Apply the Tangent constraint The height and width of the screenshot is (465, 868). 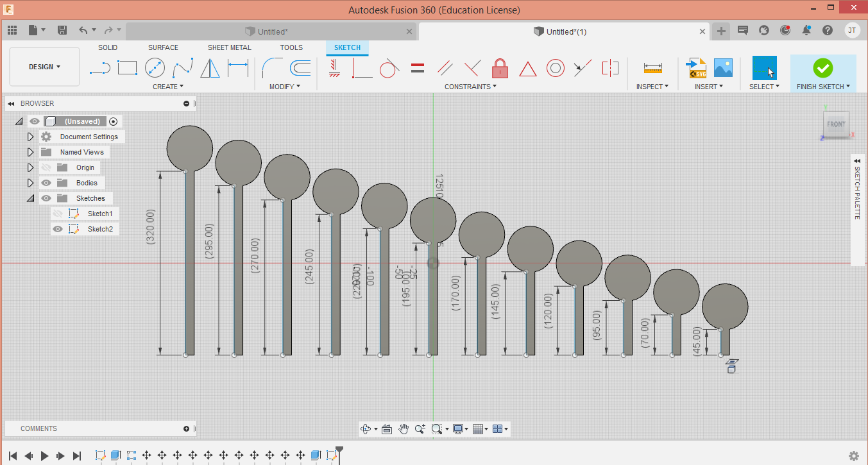[x=389, y=67]
